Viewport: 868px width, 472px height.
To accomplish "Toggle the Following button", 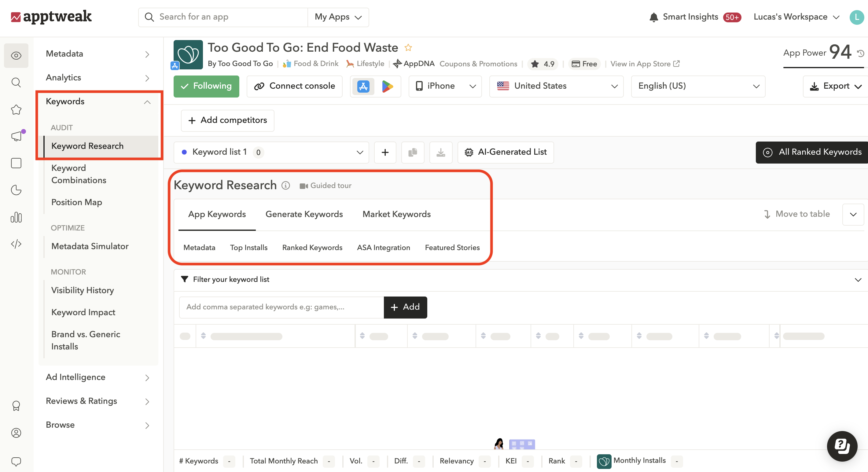I will click(x=206, y=86).
